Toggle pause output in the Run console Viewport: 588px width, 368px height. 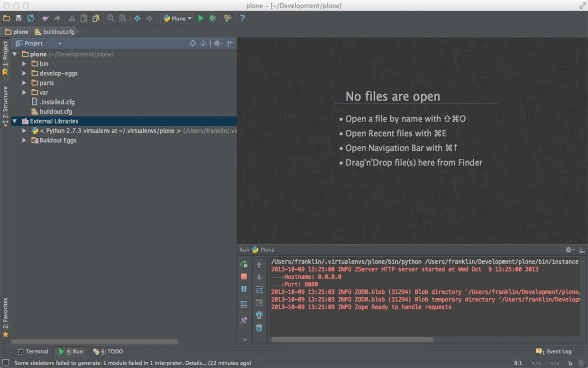pos(244,289)
